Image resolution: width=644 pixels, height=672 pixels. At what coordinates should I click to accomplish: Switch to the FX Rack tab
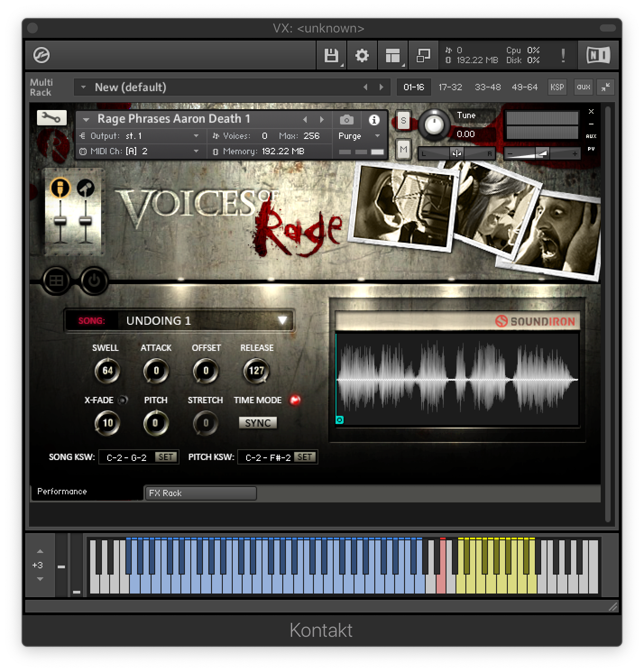pos(201,493)
